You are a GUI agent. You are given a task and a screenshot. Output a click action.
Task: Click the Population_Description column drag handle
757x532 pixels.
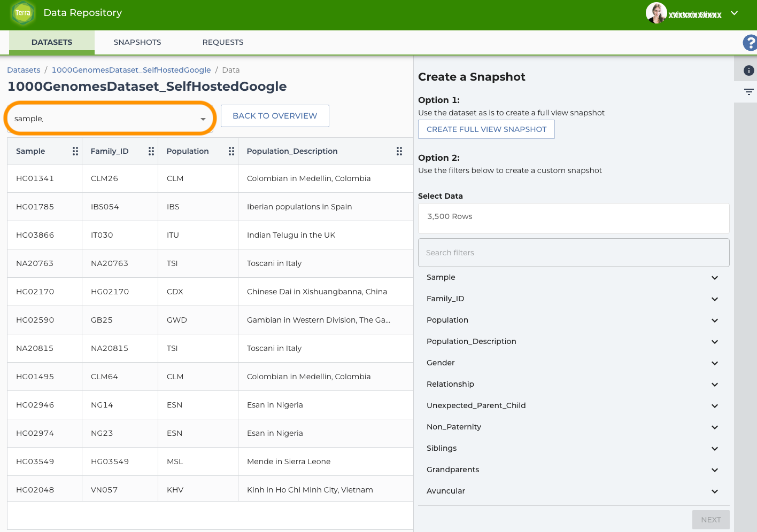click(x=399, y=151)
